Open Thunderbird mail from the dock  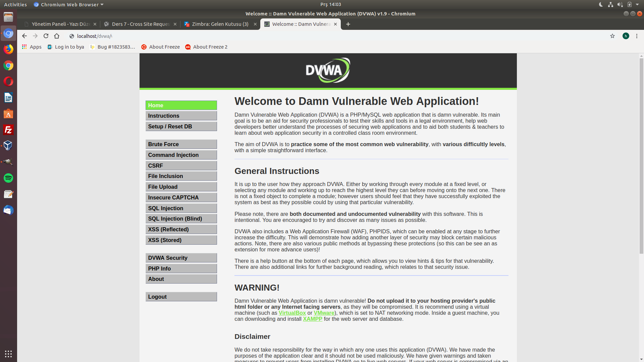8,210
